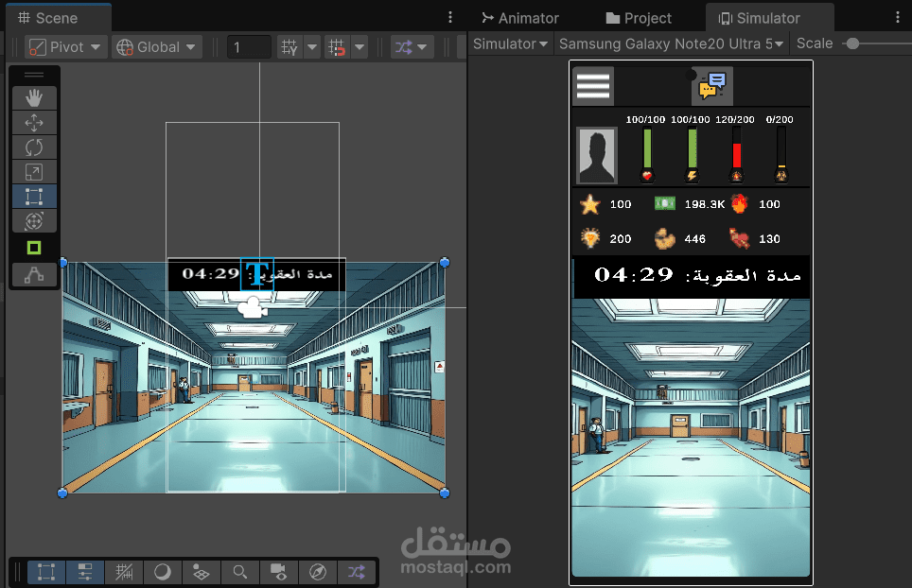
Task: Click the 0/200 stat bar
Action: pyautogui.click(x=781, y=154)
